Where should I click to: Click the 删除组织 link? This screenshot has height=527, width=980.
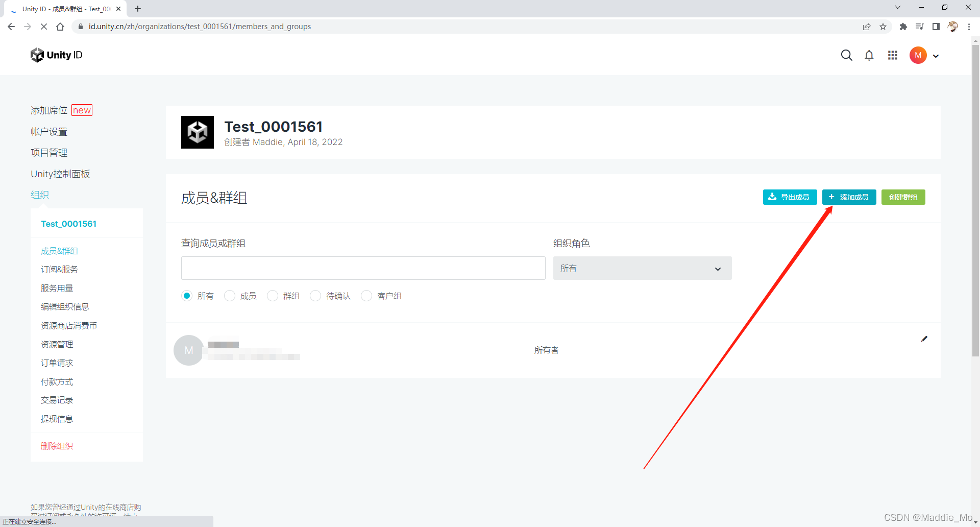pos(57,446)
